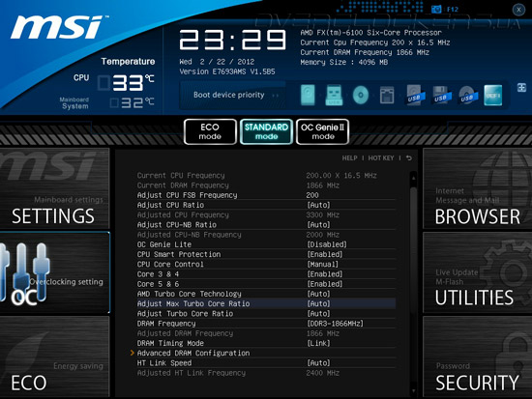Click the 23:29 clock display
The width and height of the screenshot is (532, 399).
point(232,40)
